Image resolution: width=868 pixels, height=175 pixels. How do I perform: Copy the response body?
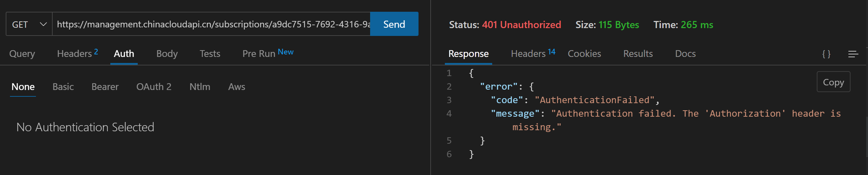click(833, 82)
